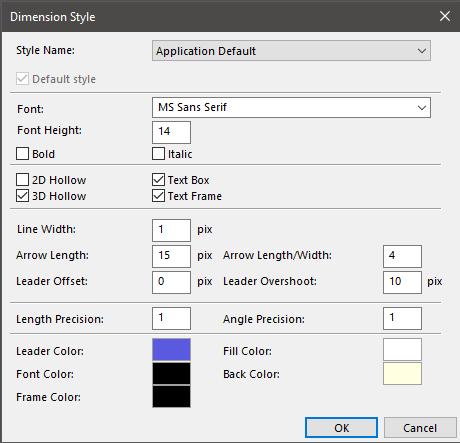Open the black Font Color swatch

click(171, 373)
